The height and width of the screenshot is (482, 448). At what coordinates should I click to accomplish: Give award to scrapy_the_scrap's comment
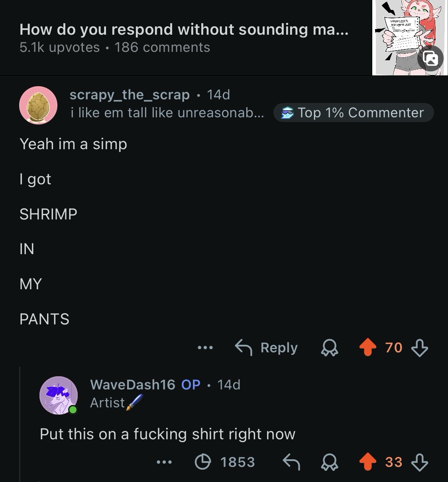coord(330,348)
